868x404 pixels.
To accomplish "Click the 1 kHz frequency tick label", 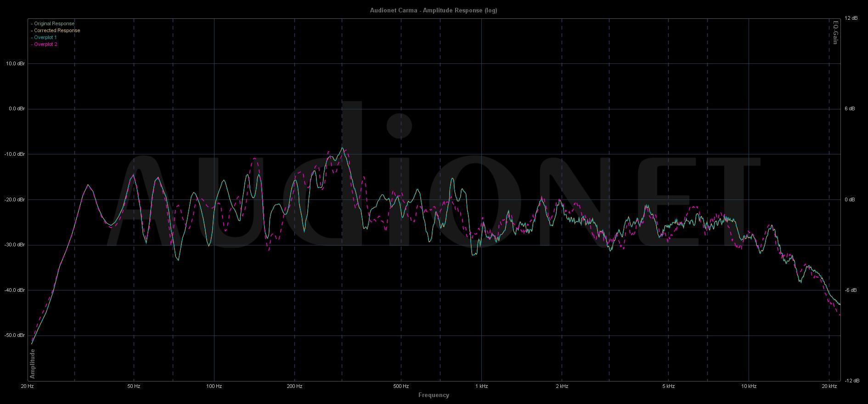I will (481, 387).
